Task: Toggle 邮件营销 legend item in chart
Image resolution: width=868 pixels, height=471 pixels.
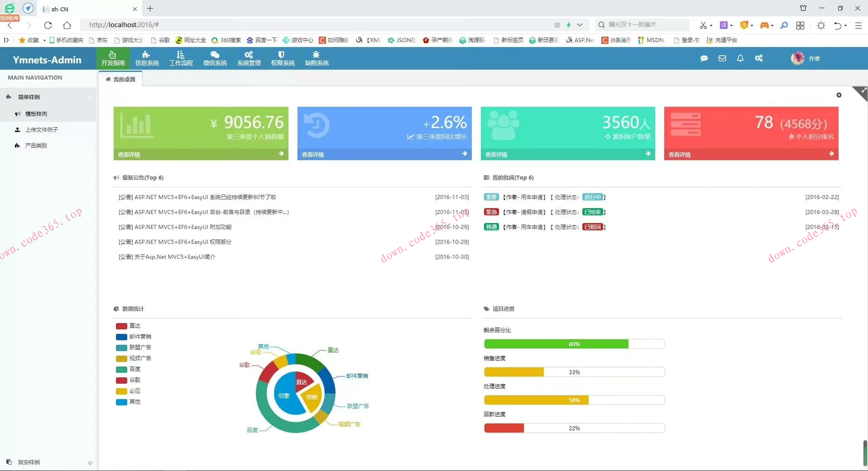Action: [134, 337]
